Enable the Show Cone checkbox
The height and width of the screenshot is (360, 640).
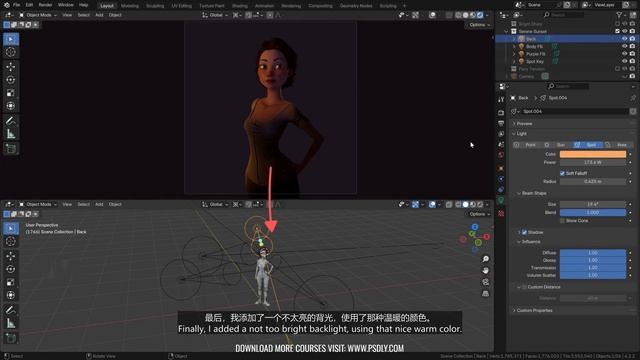(x=562, y=221)
